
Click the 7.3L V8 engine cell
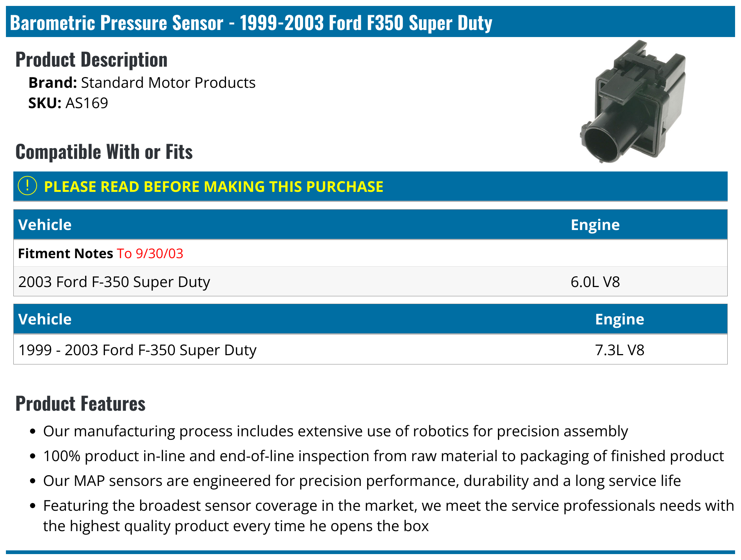point(619,350)
